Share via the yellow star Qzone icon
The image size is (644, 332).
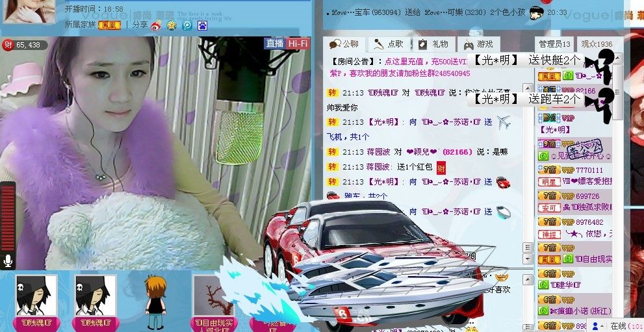tap(172, 25)
